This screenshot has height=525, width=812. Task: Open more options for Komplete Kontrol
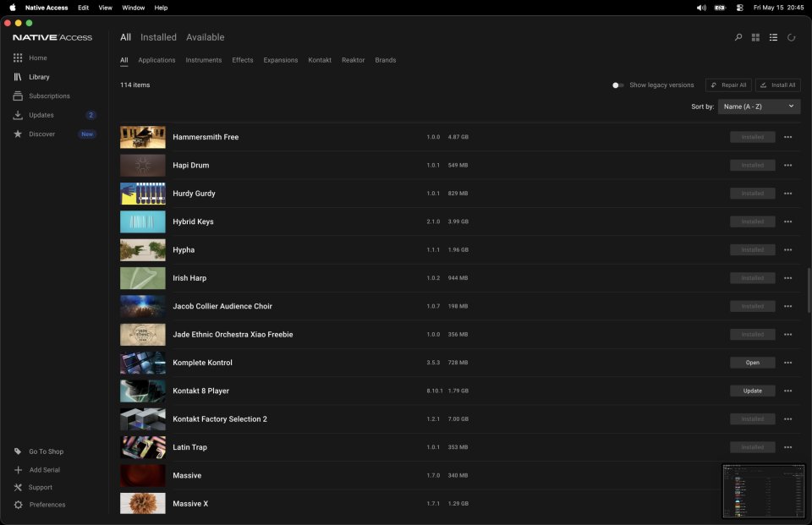tap(787, 363)
